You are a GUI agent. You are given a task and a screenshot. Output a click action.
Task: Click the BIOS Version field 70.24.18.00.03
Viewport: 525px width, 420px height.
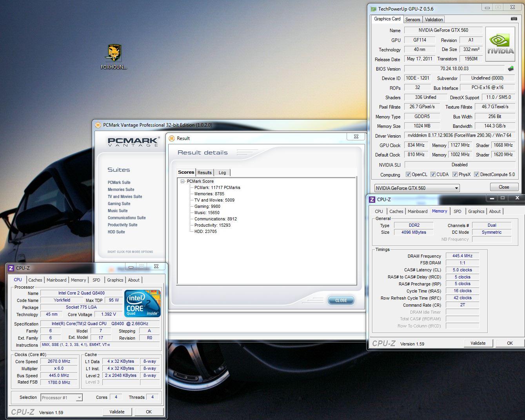point(454,69)
